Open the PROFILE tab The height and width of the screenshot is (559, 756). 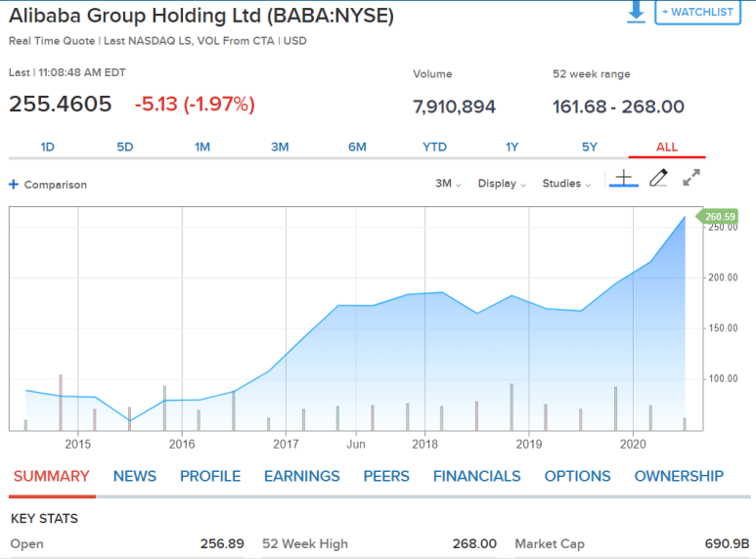click(x=210, y=476)
